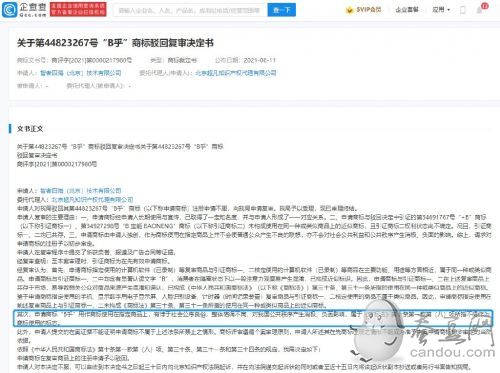Click the 商评字[2021] document number in header
The image size is (500, 373).
click(92, 60)
